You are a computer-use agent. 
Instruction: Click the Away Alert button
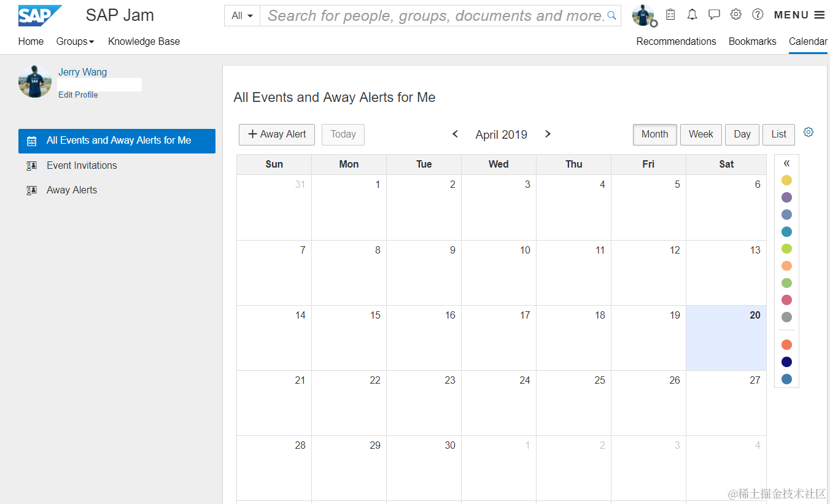pyautogui.click(x=277, y=134)
